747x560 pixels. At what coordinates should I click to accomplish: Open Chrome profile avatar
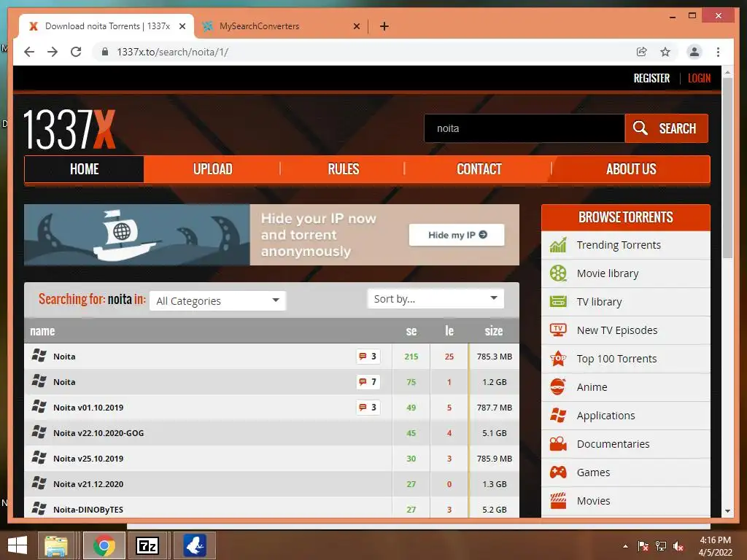pyautogui.click(x=694, y=52)
